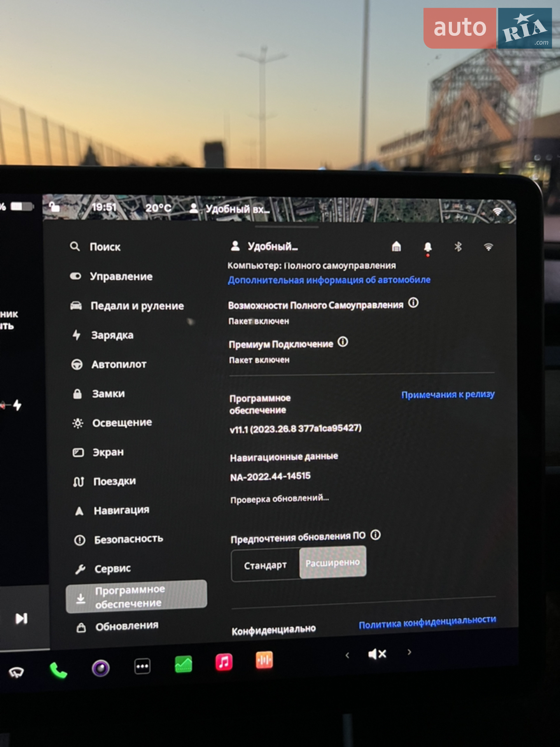
Task: Tap the NA-2022.44-14515 navigation data text
Action: pos(270,477)
